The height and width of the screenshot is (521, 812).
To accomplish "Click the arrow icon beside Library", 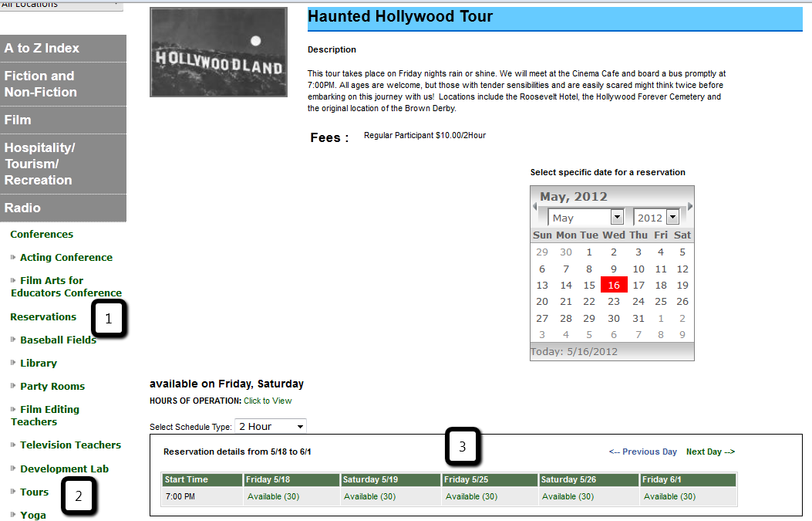I will click(13, 363).
